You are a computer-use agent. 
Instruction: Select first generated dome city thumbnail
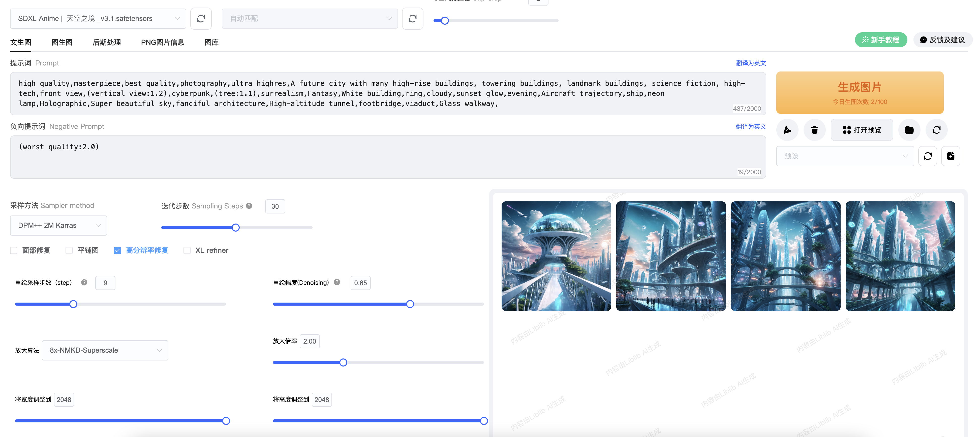click(556, 256)
